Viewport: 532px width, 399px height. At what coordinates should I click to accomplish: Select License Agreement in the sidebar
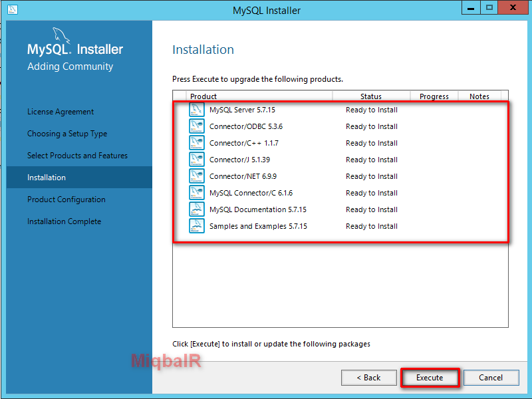click(61, 111)
